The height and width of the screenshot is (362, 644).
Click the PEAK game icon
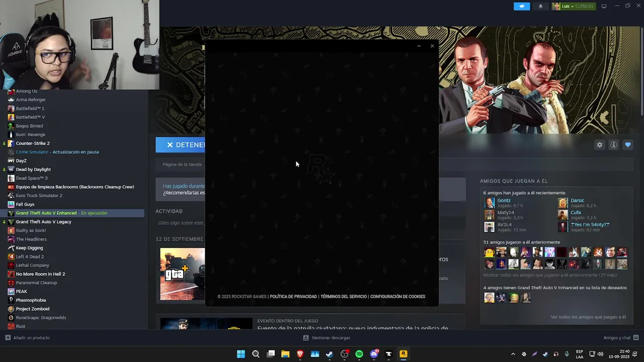pos(11,292)
